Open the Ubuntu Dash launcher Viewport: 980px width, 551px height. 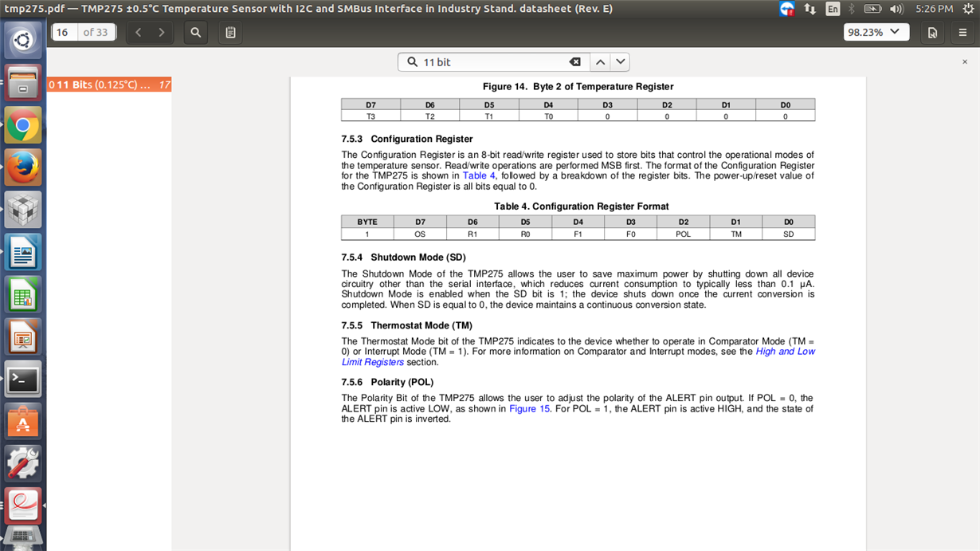(23, 40)
